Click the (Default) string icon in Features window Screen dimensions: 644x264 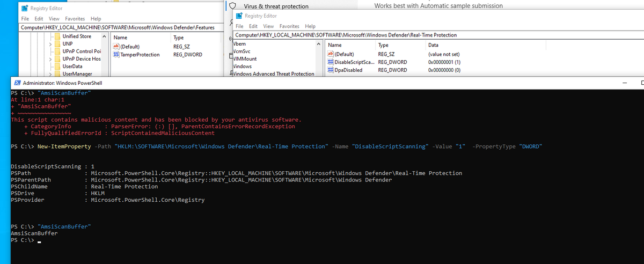116,47
